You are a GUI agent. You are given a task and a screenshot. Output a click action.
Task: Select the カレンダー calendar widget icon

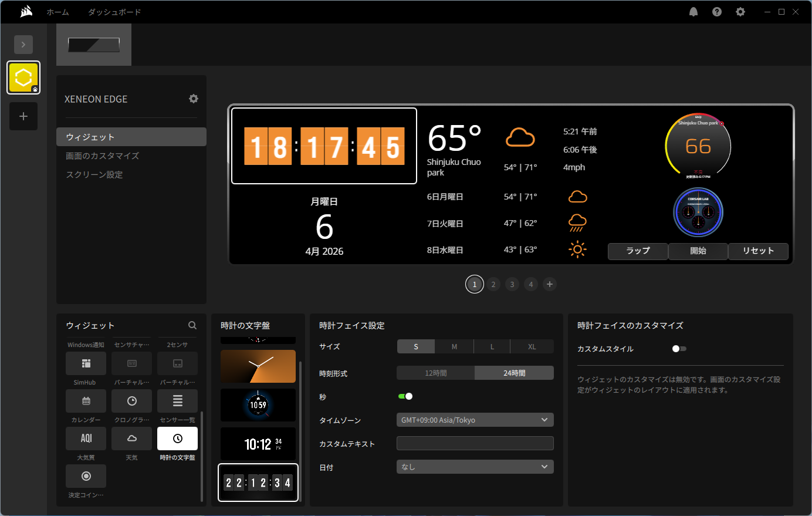click(86, 401)
